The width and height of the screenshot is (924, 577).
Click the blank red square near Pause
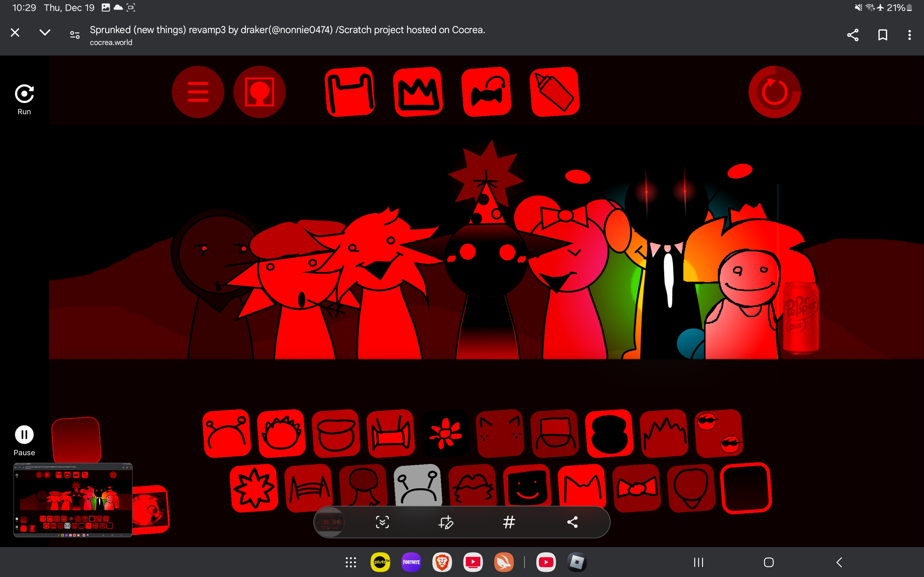(x=76, y=440)
